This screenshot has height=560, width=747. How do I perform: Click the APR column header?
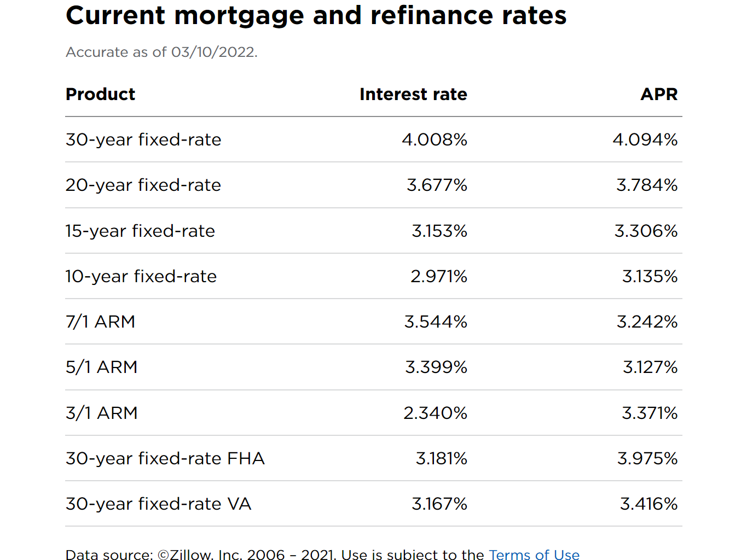pos(659,94)
